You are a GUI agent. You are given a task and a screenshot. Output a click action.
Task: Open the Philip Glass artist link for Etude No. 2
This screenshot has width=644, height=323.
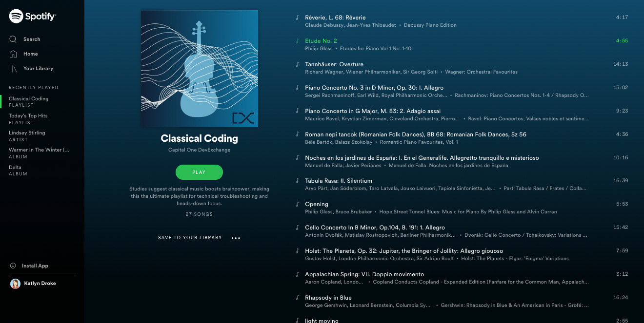click(x=319, y=49)
